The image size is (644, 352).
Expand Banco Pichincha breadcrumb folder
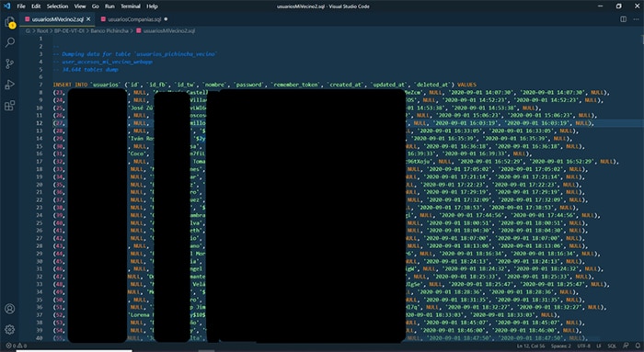click(109, 30)
